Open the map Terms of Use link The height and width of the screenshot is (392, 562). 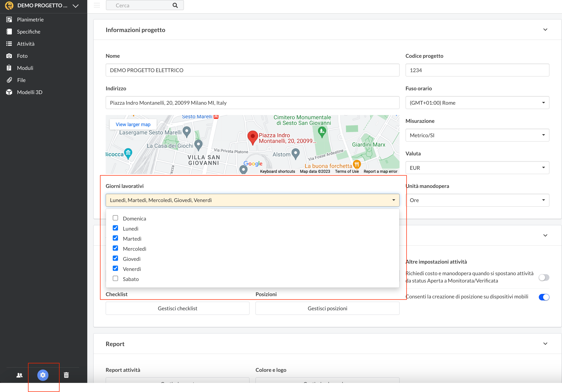[347, 172]
